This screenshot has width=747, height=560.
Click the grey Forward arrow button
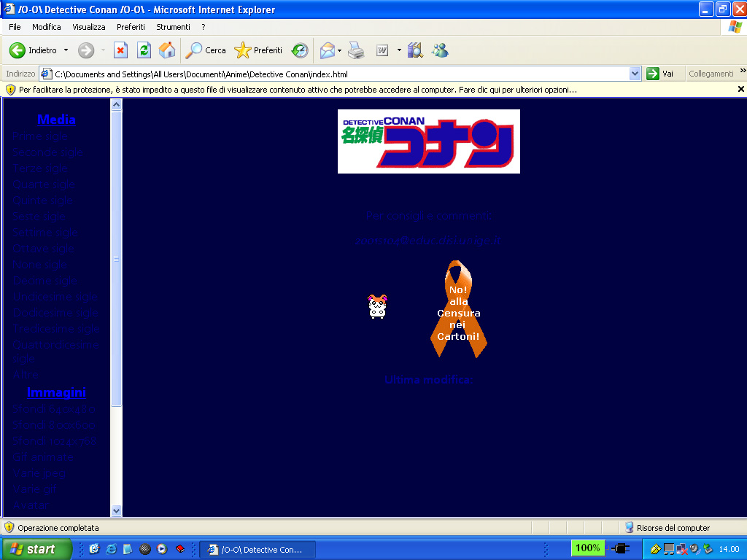[86, 50]
